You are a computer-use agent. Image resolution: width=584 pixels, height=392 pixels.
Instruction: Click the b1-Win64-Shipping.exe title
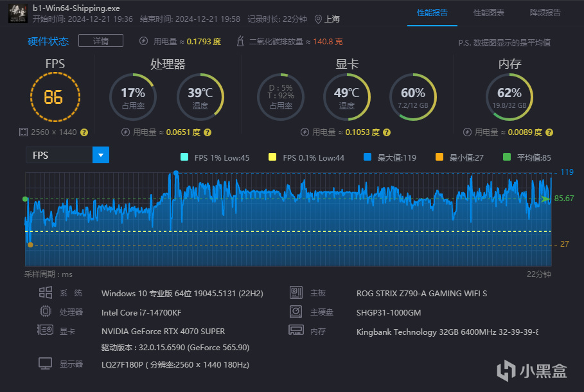(76, 8)
